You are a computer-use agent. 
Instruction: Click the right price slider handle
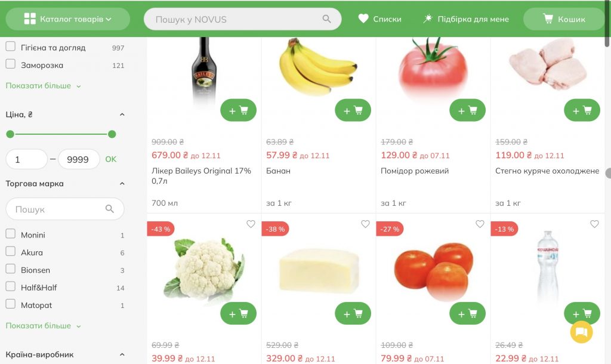[112, 134]
